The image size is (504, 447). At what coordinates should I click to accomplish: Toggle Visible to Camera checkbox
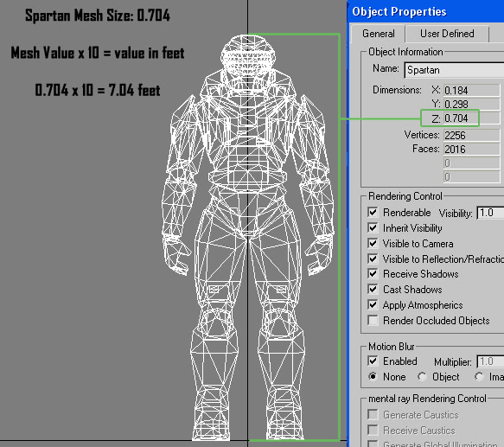pyautogui.click(x=373, y=243)
